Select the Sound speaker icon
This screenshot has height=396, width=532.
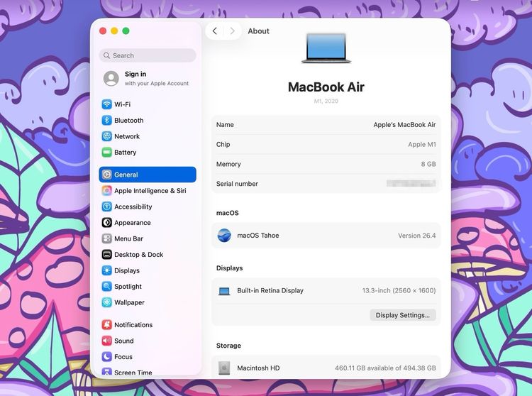(106, 341)
